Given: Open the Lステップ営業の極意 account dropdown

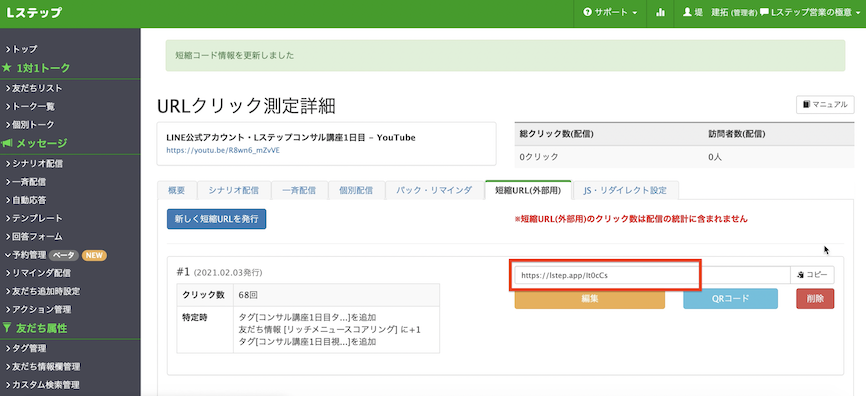Looking at the screenshot, I should [x=810, y=12].
